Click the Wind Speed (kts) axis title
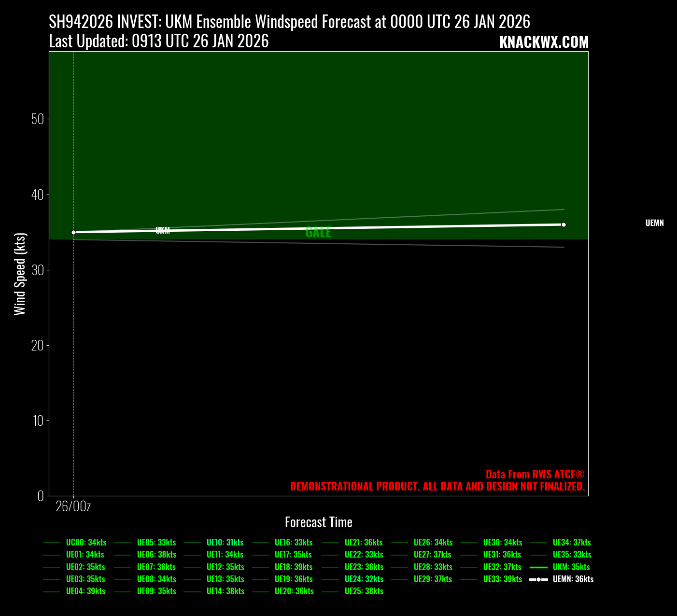 pyautogui.click(x=20, y=274)
